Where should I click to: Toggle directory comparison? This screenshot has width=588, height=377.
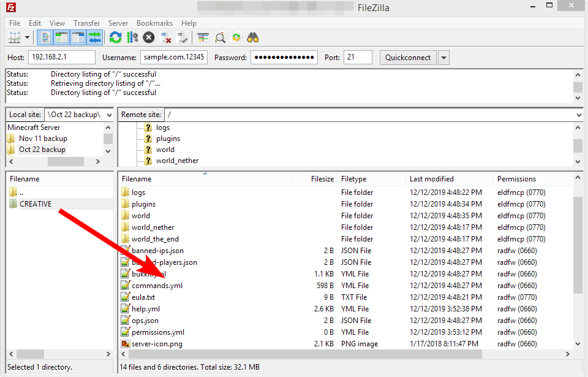coord(220,37)
